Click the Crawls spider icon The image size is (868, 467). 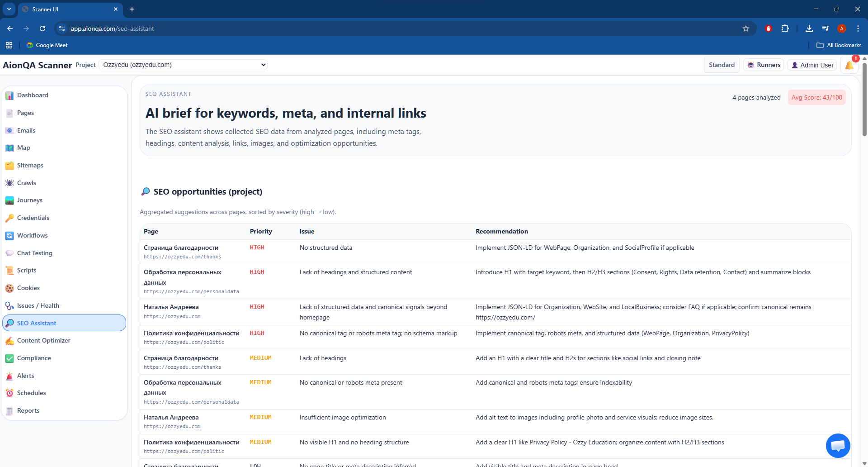pos(9,183)
